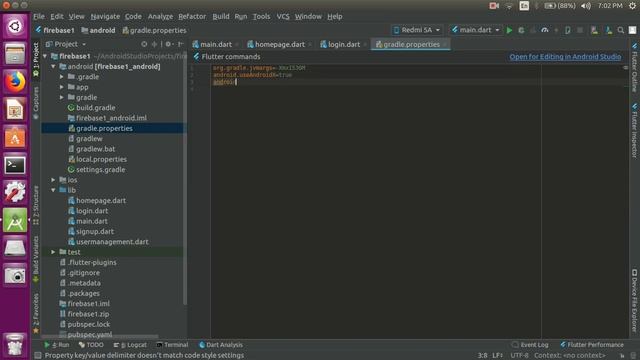Collapse the lib folder
The height and width of the screenshot is (360, 640).
tap(53, 190)
